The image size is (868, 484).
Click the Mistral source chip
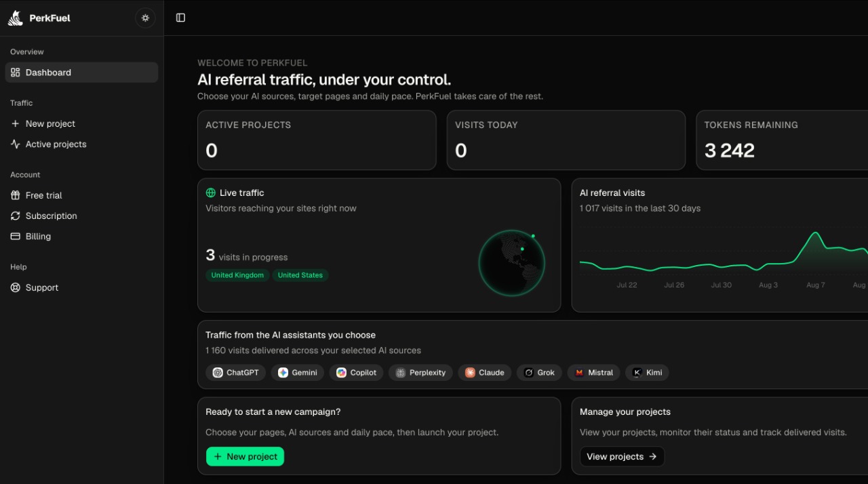593,372
